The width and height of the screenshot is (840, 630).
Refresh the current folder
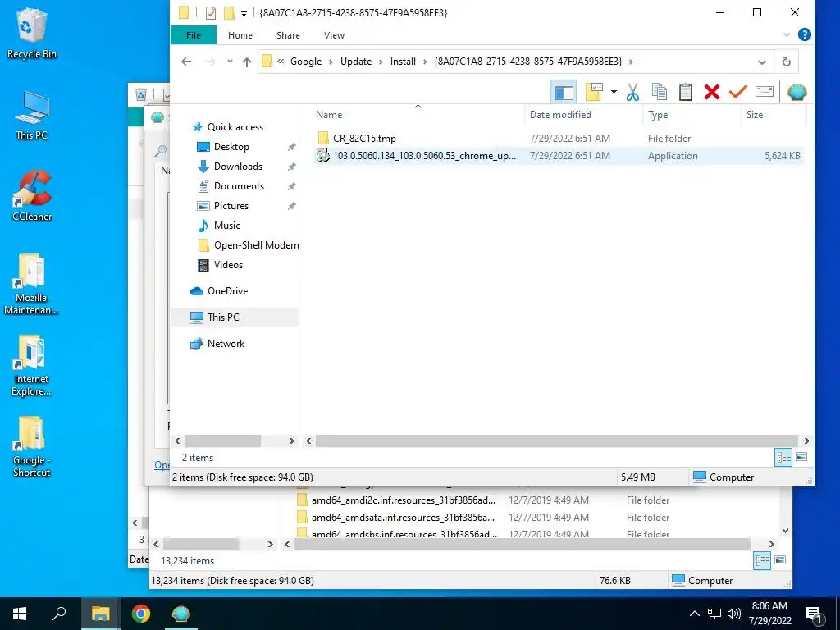787,62
